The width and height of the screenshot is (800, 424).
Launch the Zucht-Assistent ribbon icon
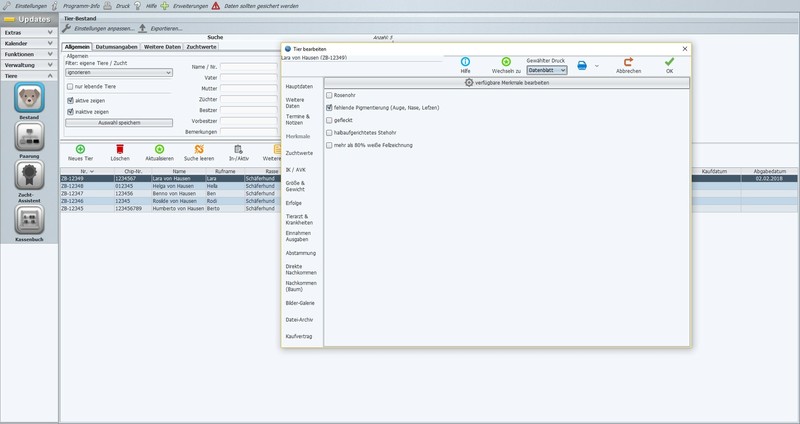(29, 175)
